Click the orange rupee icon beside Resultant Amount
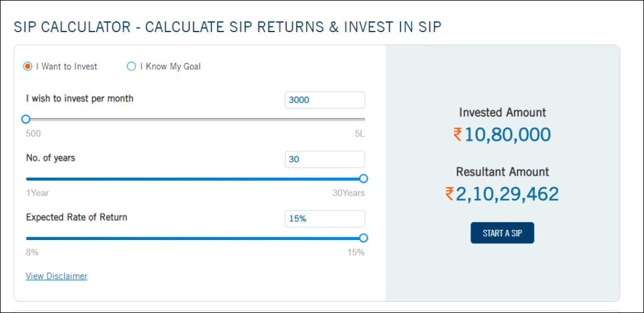Image resolution: width=644 pixels, height=313 pixels. [x=449, y=194]
